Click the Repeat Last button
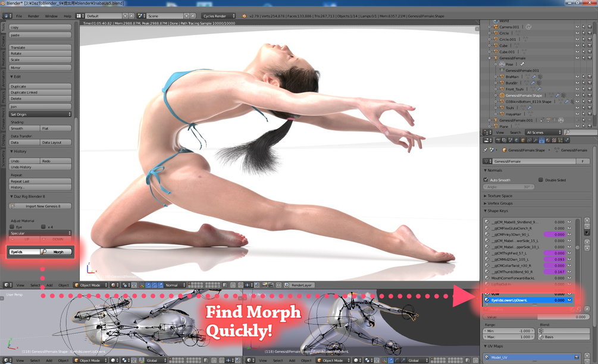The width and height of the screenshot is (598, 364). (x=40, y=181)
